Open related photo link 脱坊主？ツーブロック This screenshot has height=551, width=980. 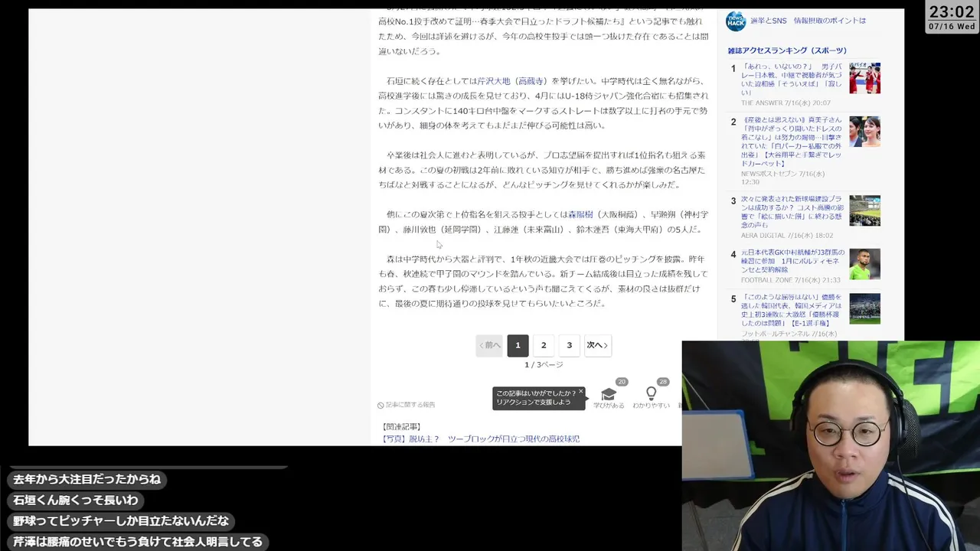coord(481,439)
